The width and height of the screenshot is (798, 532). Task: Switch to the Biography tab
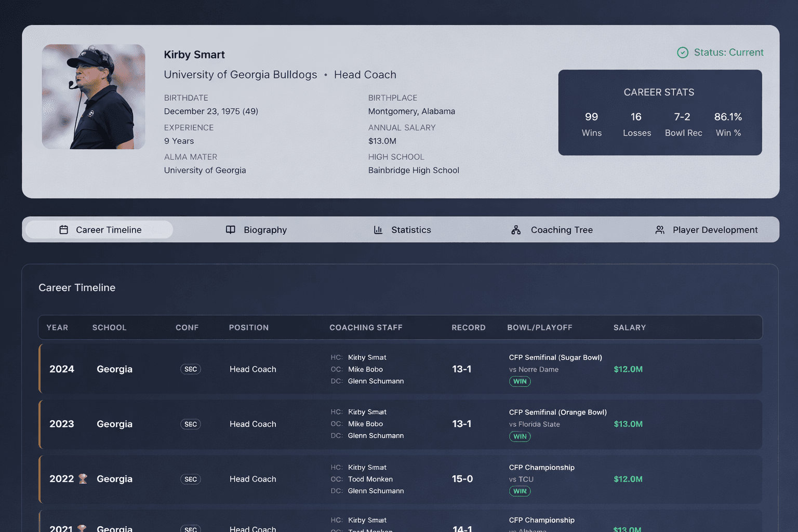[256, 230]
